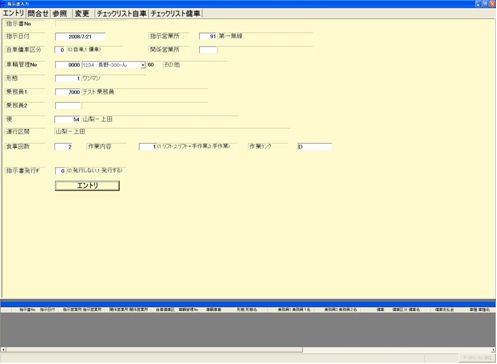Image resolution: width=497 pixels, height=364 pixels.
Task: Open the 参照 tab
Action: click(60, 14)
